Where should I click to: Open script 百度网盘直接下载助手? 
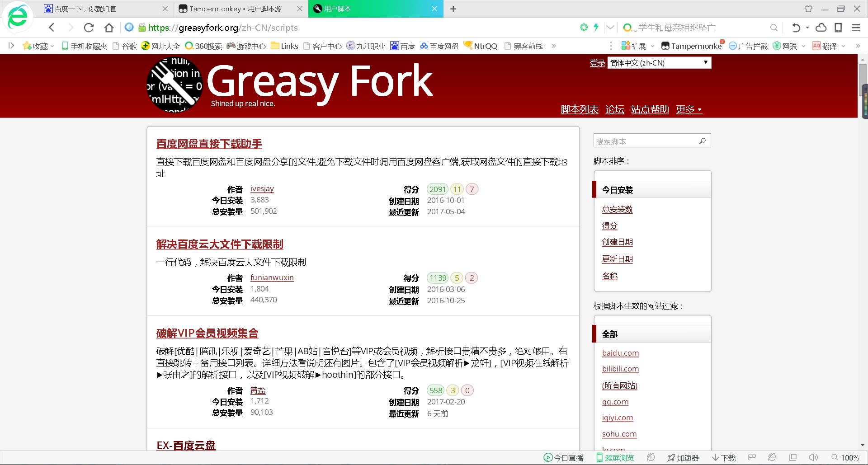(210, 144)
